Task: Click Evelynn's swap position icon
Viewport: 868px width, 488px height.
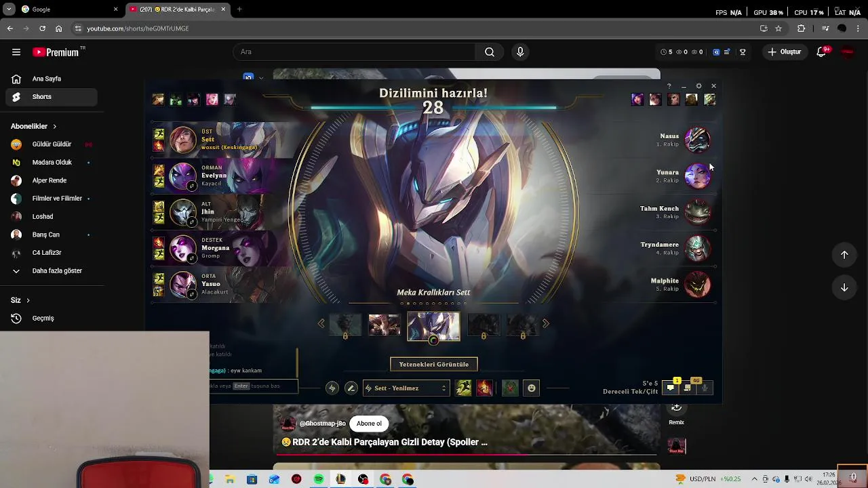Action: click(x=192, y=186)
